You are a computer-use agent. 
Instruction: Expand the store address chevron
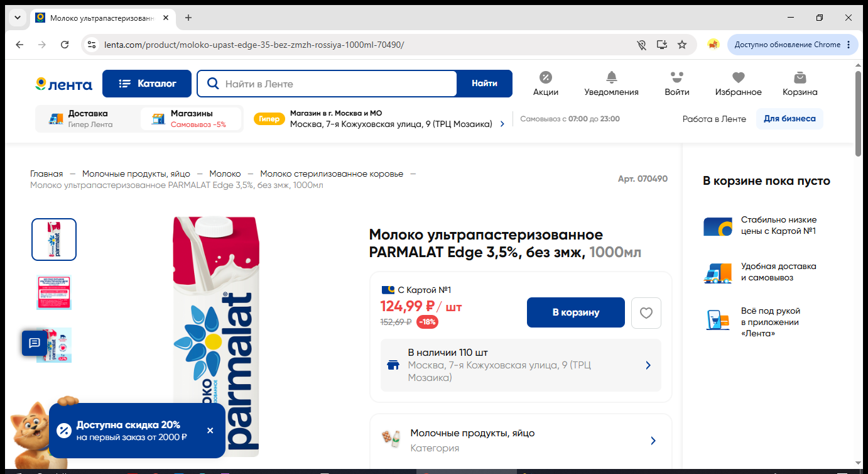coord(502,124)
